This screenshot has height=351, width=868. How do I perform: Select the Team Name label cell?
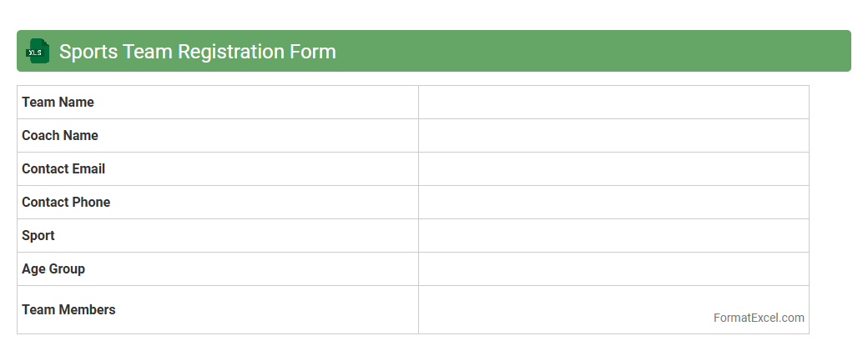click(217, 103)
